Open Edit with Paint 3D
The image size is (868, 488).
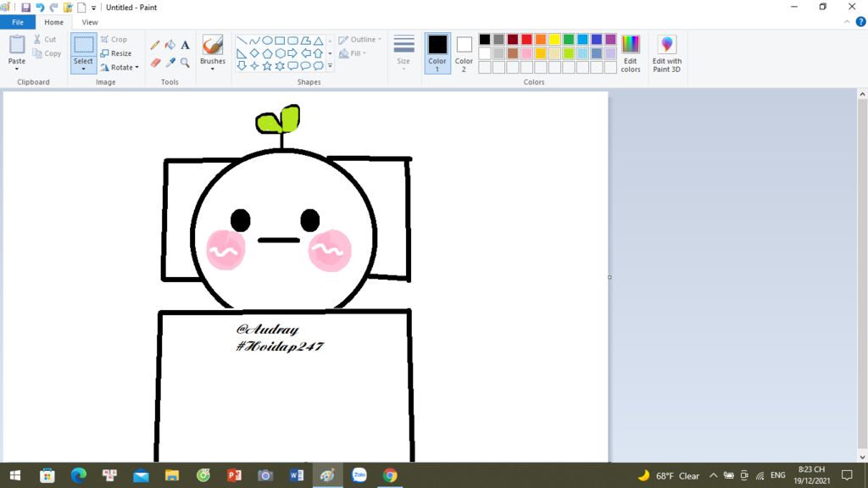coord(666,53)
